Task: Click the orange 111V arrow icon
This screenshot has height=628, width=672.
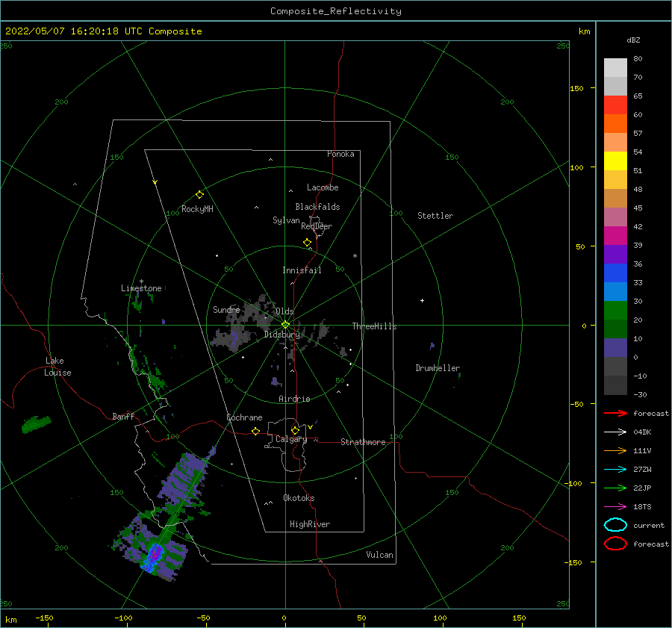Action: pyautogui.click(x=615, y=450)
